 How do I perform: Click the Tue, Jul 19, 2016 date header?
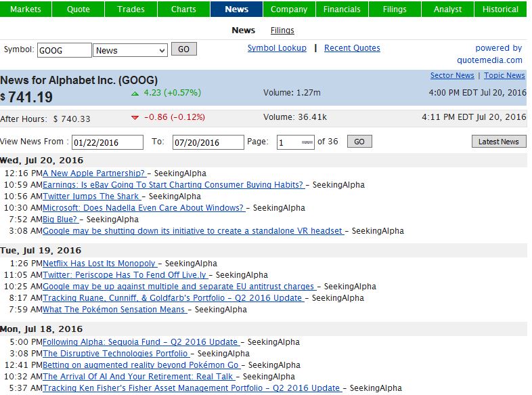[41, 250]
